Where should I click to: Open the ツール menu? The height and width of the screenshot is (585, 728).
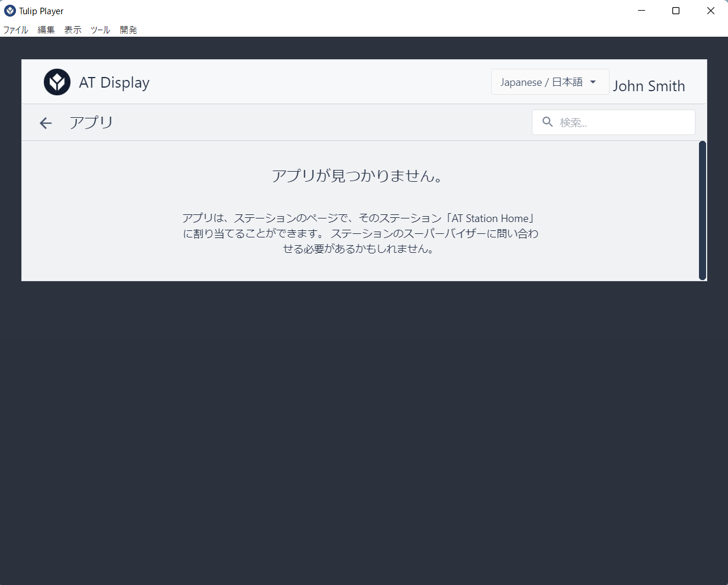(x=100, y=30)
